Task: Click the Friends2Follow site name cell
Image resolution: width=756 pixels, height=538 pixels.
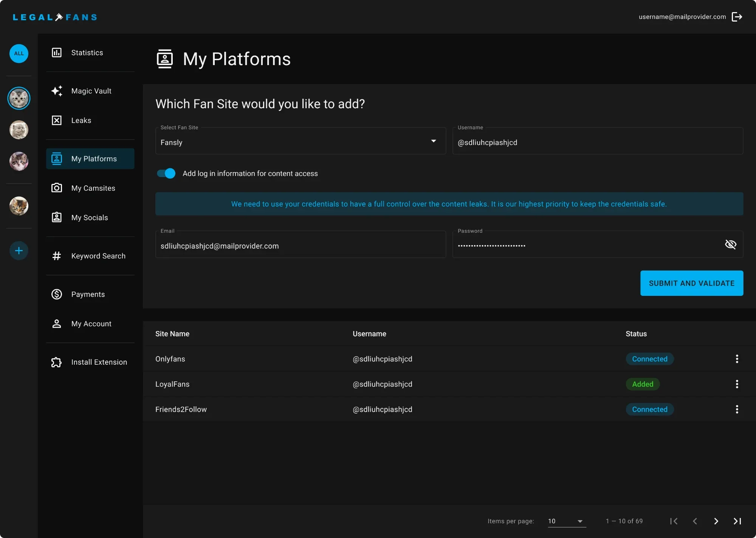Action: (181, 409)
